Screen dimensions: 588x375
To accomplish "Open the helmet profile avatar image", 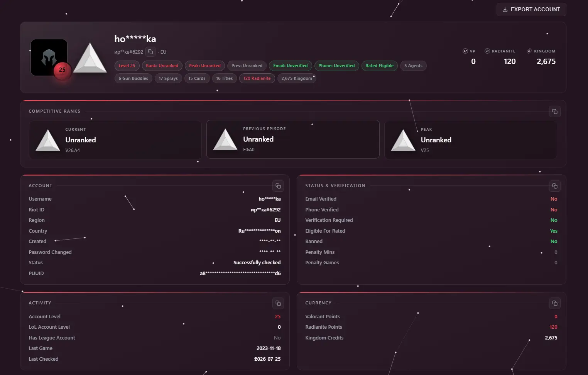I will 49,57.
